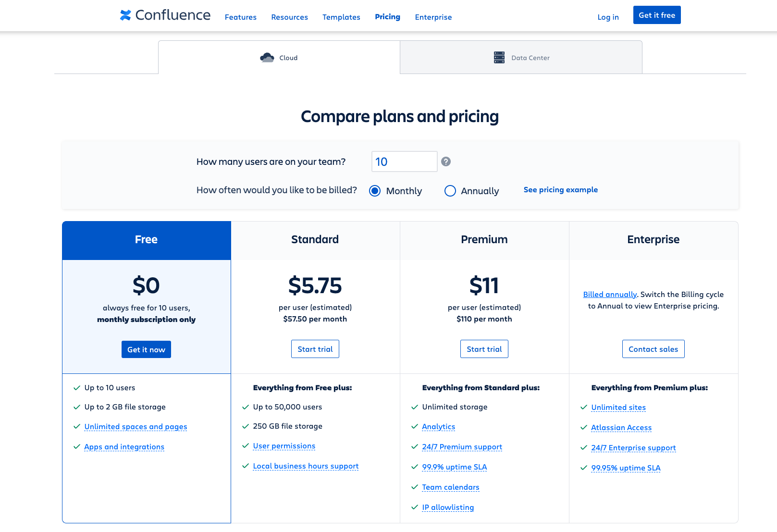The image size is (777, 532).
Task: Open the Features navigation menu
Action: (x=241, y=17)
